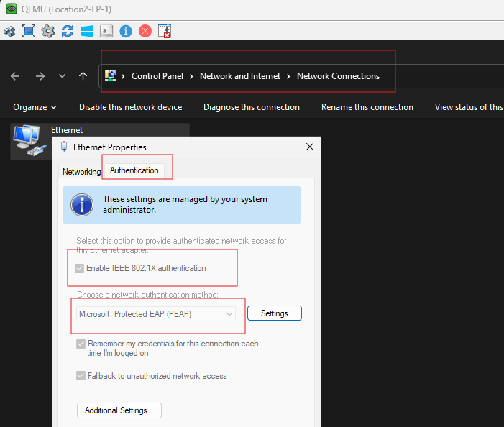Close the Ethernet Properties dialog
The height and width of the screenshot is (427, 504).
coord(310,147)
